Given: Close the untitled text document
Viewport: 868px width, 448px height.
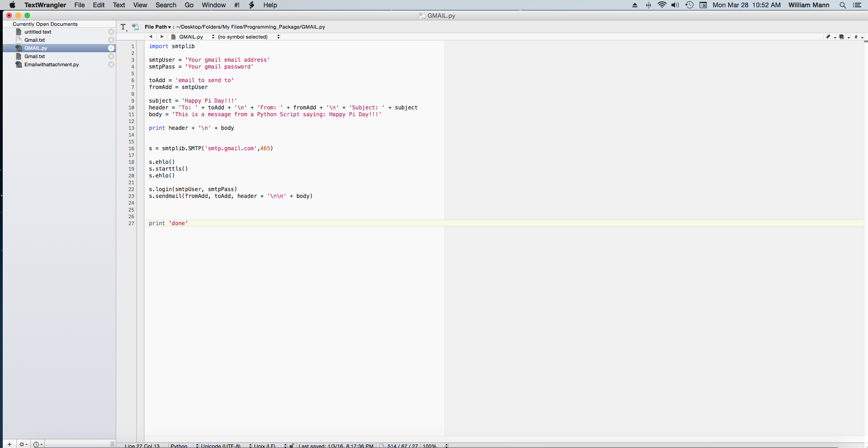Looking at the screenshot, I should click(111, 32).
